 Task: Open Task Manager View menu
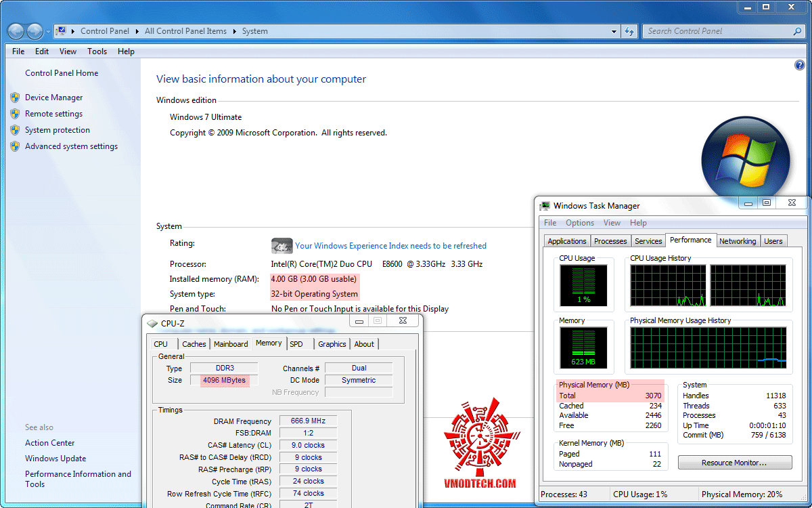point(612,223)
